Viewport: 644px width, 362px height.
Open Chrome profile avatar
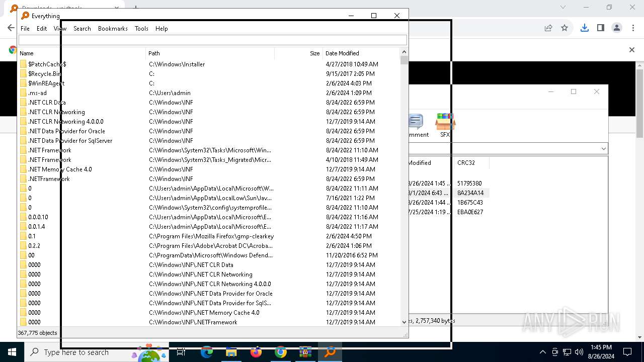[x=617, y=28]
